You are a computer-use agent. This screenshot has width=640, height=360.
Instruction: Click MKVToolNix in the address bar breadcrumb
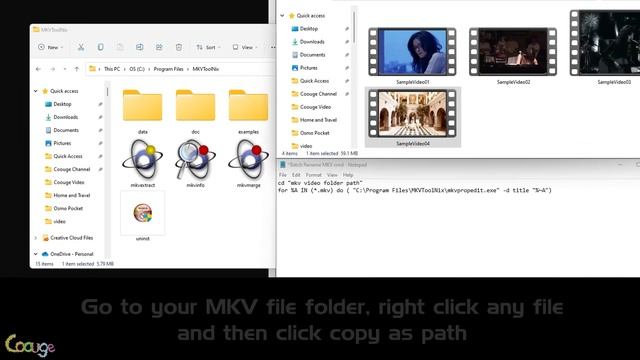click(206, 69)
